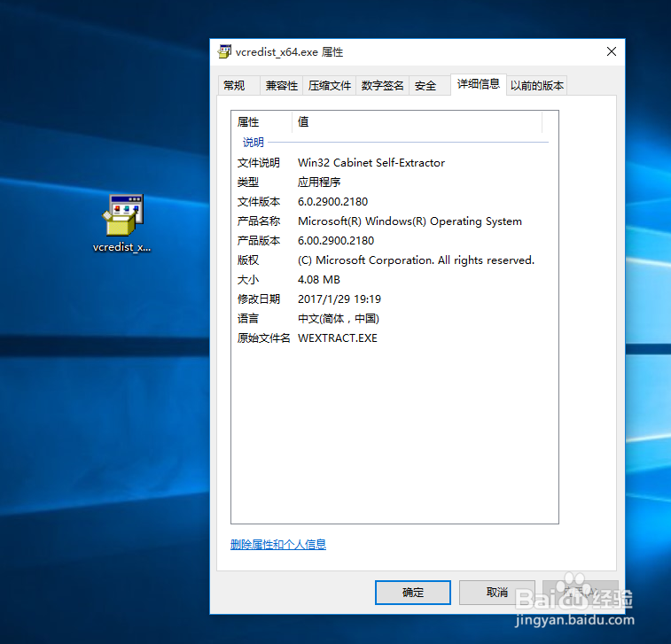
Task: Click the value WEXTRACT.EXE
Action: tap(337, 338)
